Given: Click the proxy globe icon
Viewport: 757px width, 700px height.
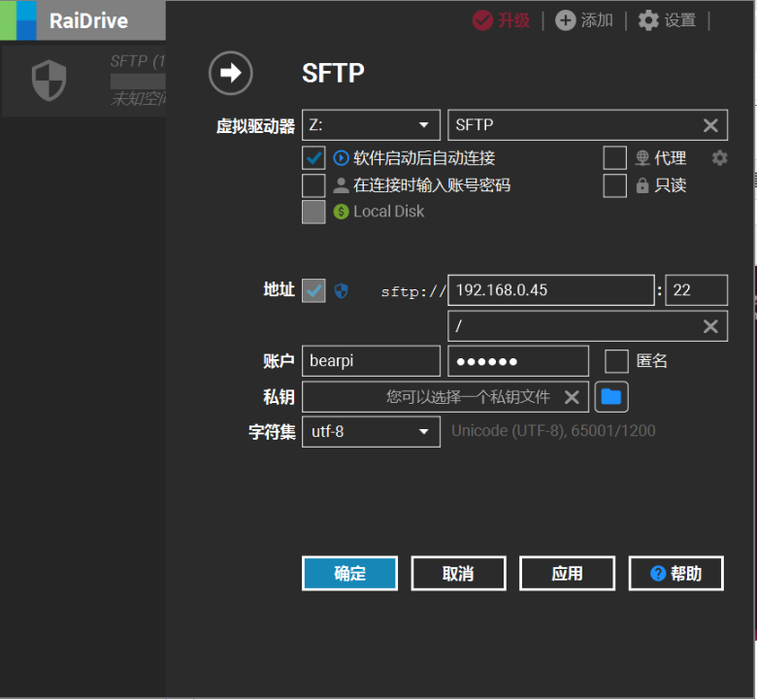Looking at the screenshot, I should pyautogui.click(x=642, y=158).
